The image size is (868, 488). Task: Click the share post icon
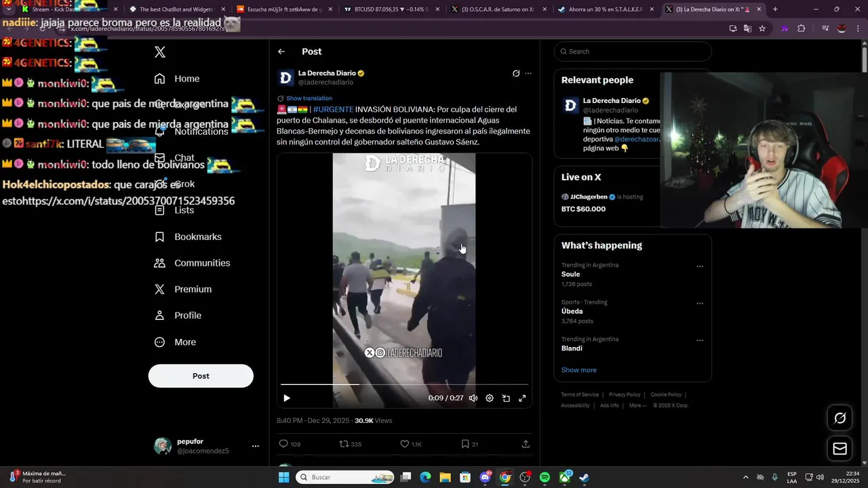tap(526, 444)
